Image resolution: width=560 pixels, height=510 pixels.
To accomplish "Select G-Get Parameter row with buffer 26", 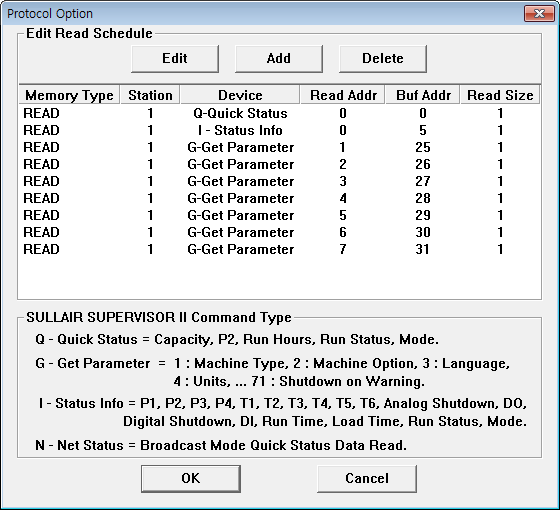I will point(279,164).
